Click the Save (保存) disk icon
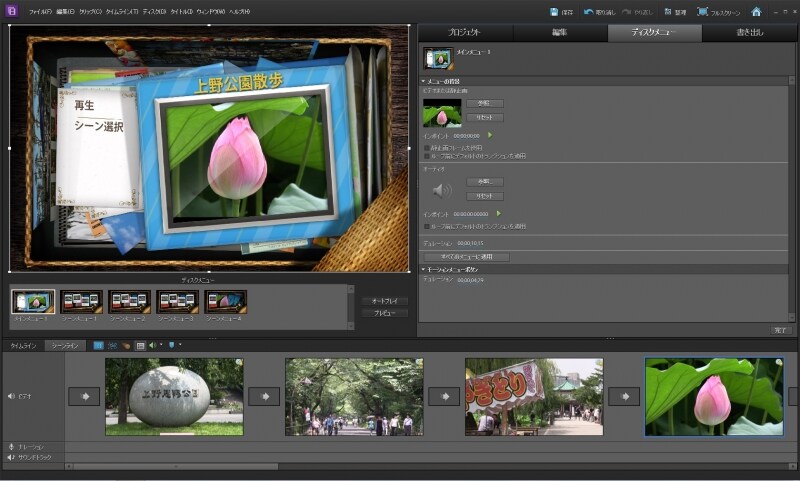 tap(554, 11)
